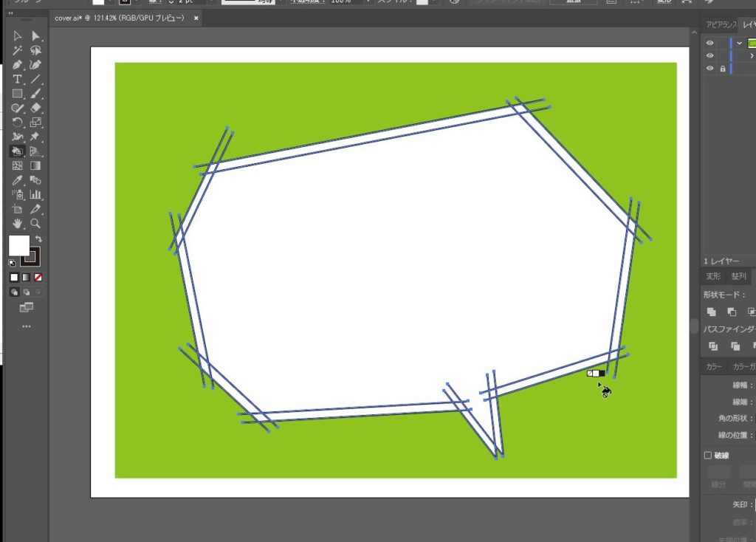Screen dimensions: 756x542
Task: Collapse the top layer with chevron
Action: (739, 43)
